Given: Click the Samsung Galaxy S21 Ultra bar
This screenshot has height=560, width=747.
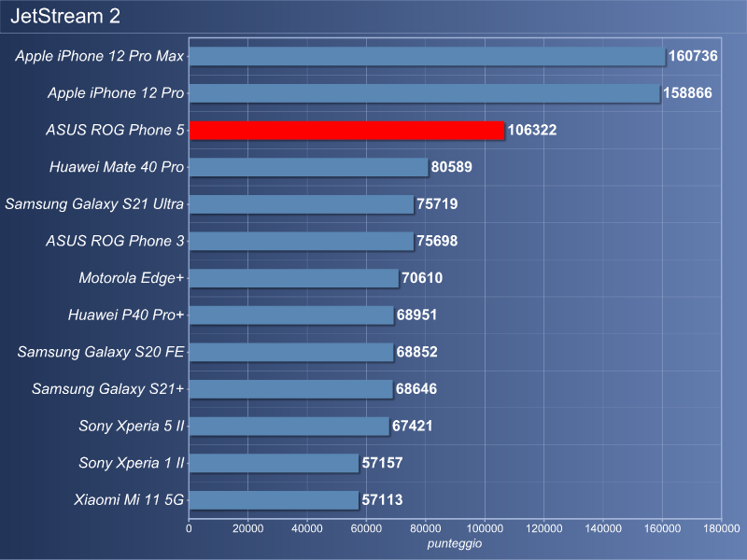Looking at the screenshot, I should coord(302,204).
